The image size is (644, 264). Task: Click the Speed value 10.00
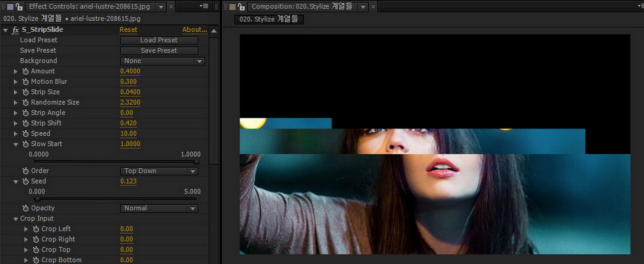[128, 134]
